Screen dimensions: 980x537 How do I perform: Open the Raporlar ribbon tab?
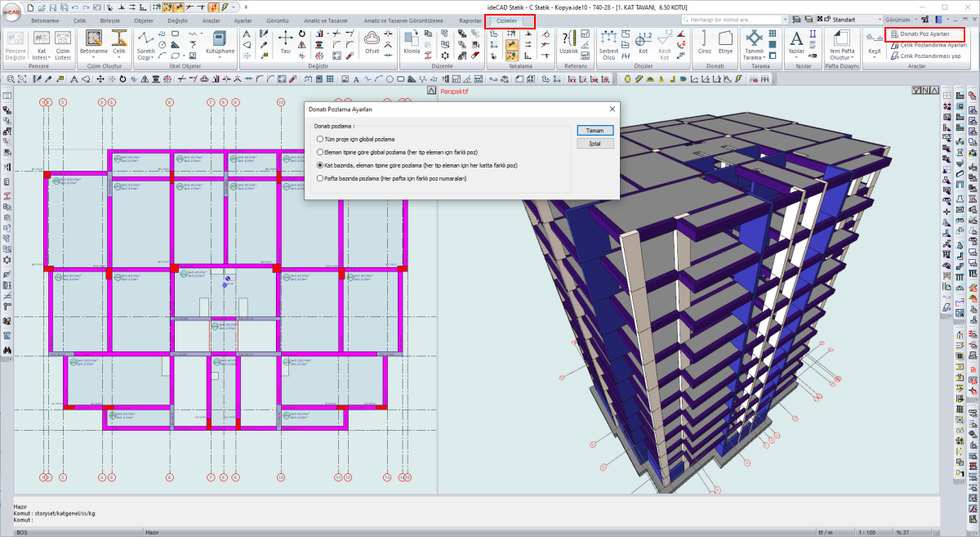coord(470,20)
